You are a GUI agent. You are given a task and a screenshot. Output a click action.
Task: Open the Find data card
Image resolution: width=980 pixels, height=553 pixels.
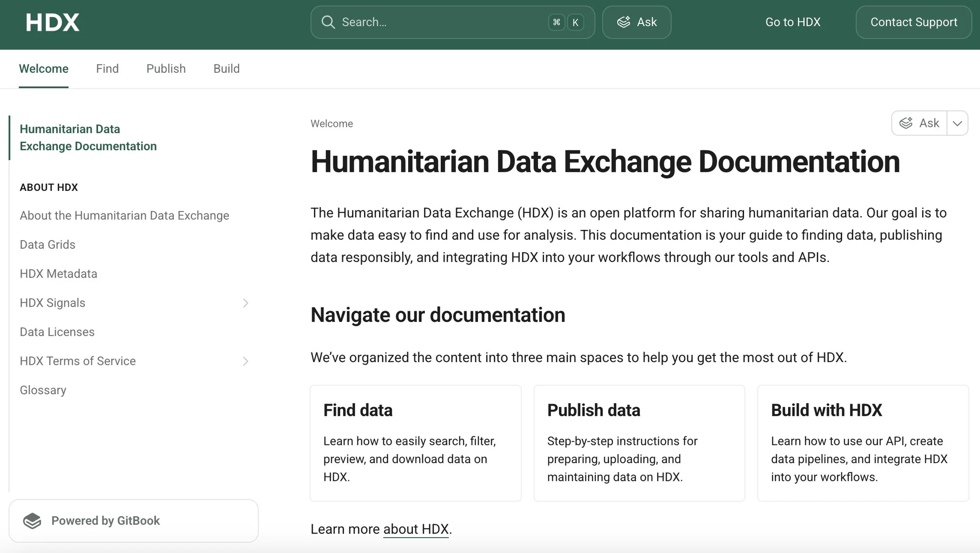(x=415, y=443)
